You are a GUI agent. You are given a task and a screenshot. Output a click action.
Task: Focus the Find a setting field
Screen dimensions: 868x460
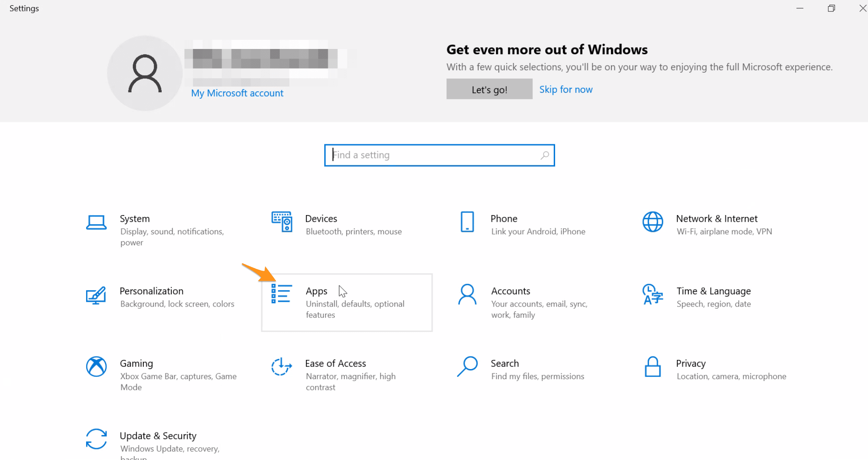point(439,155)
